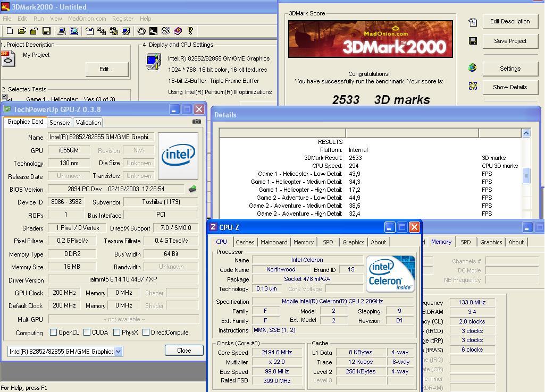Click the globe icon beside Settings button
The width and height of the screenshot is (545, 392).
472,67
